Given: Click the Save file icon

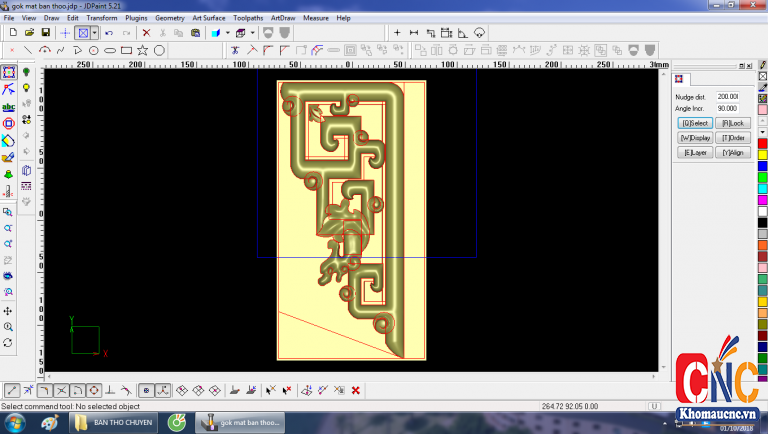Looking at the screenshot, I should [45, 33].
